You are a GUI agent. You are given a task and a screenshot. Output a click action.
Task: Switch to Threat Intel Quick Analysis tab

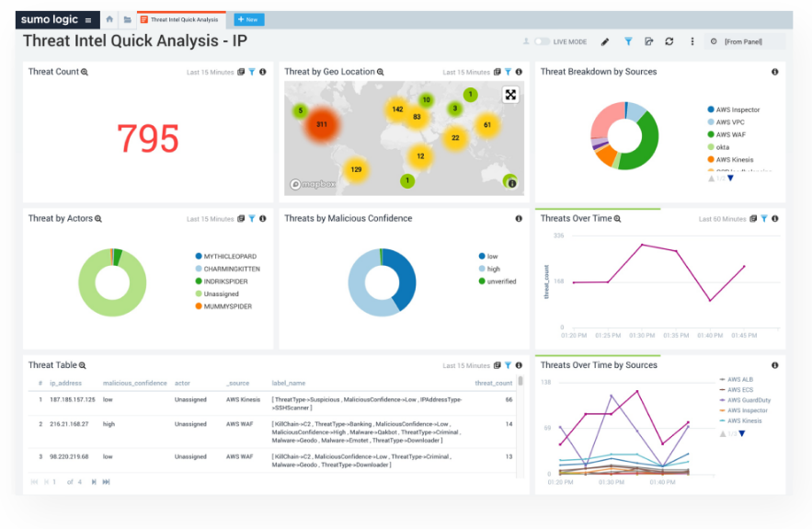pyautogui.click(x=181, y=19)
